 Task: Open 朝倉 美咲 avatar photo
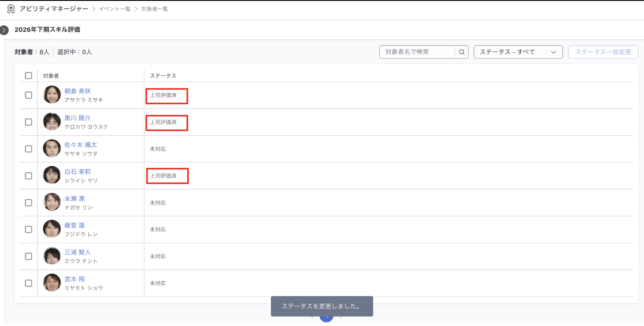pos(52,95)
